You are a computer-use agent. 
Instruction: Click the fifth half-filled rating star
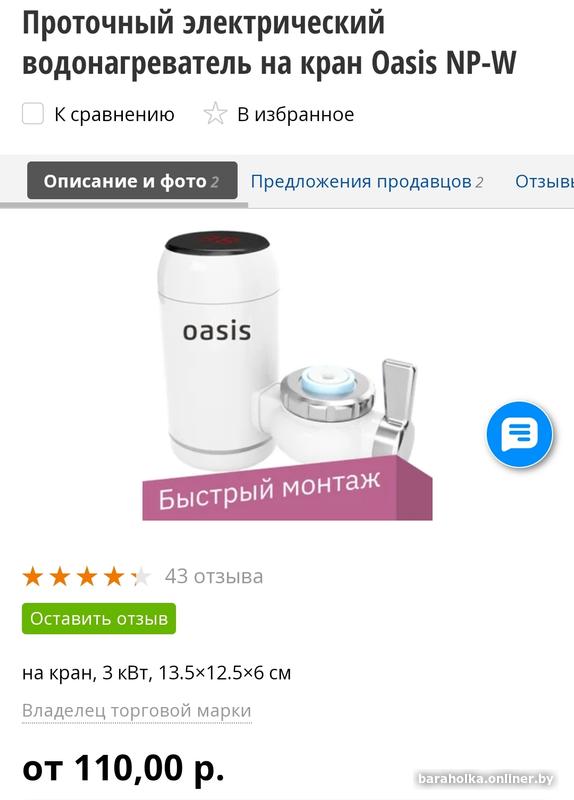(x=141, y=577)
